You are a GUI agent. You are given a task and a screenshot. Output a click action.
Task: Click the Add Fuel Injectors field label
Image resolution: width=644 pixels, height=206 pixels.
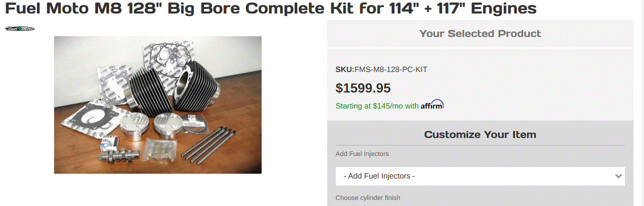(362, 153)
